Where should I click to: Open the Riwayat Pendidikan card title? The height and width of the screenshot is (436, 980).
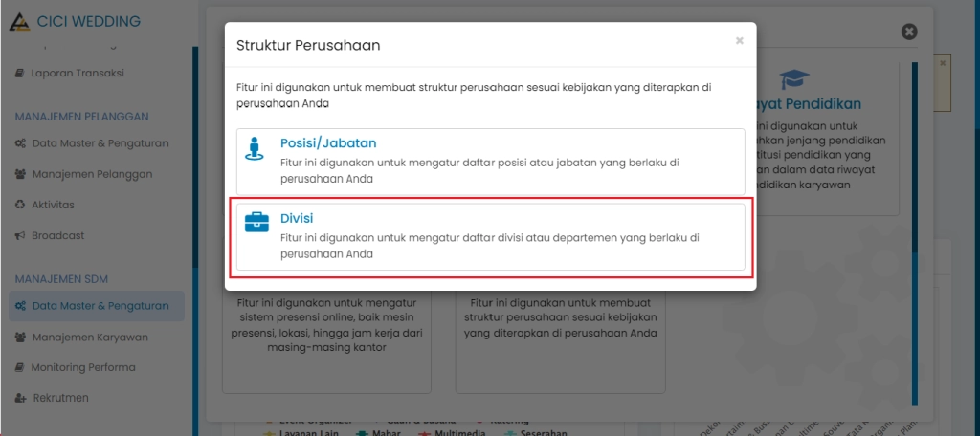click(810, 103)
